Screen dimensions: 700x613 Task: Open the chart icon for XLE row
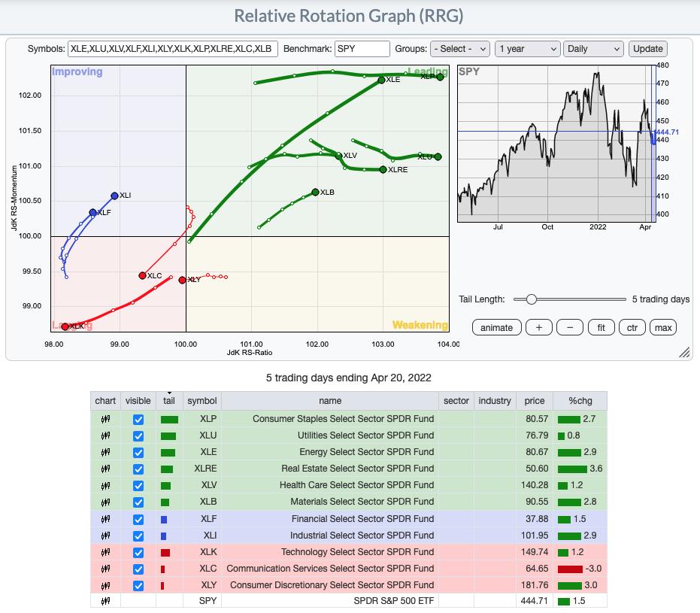tap(105, 452)
